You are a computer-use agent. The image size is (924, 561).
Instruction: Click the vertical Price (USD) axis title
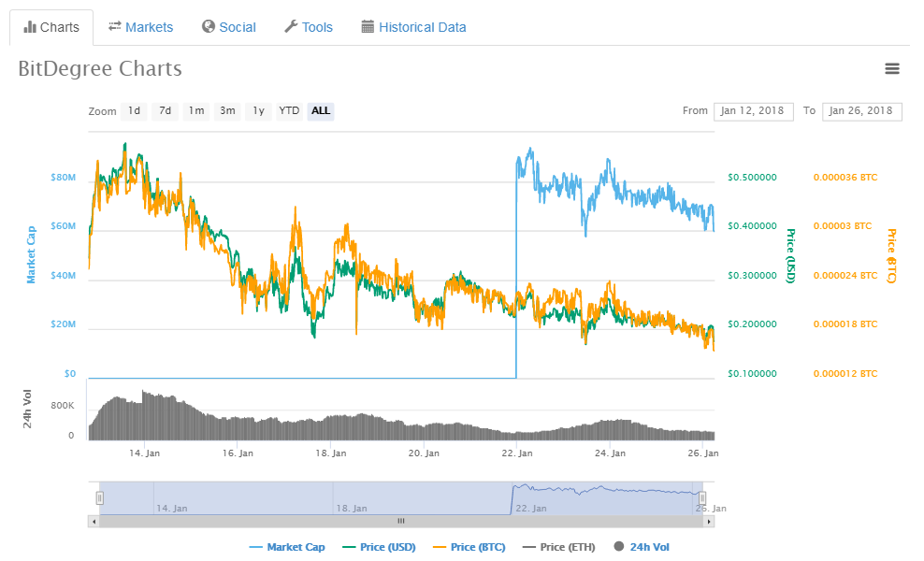[x=791, y=256]
